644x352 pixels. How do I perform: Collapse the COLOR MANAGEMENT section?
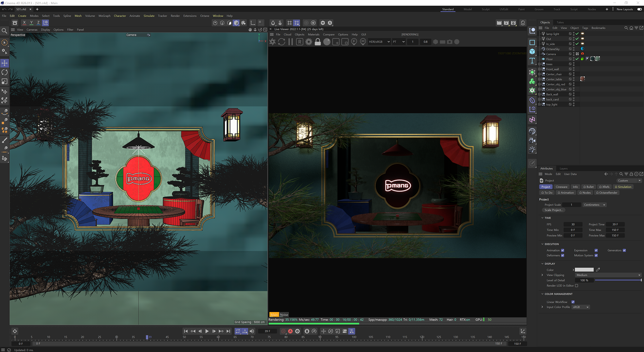pos(542,294)
